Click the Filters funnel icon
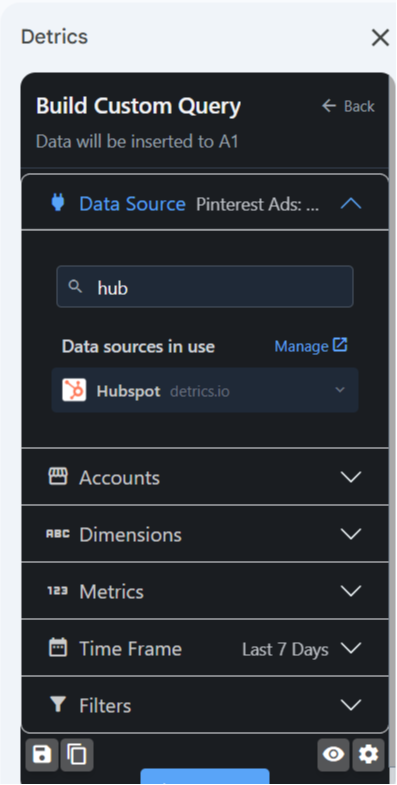This screenshot has height=785, width=397. click(x=58, y=705)
